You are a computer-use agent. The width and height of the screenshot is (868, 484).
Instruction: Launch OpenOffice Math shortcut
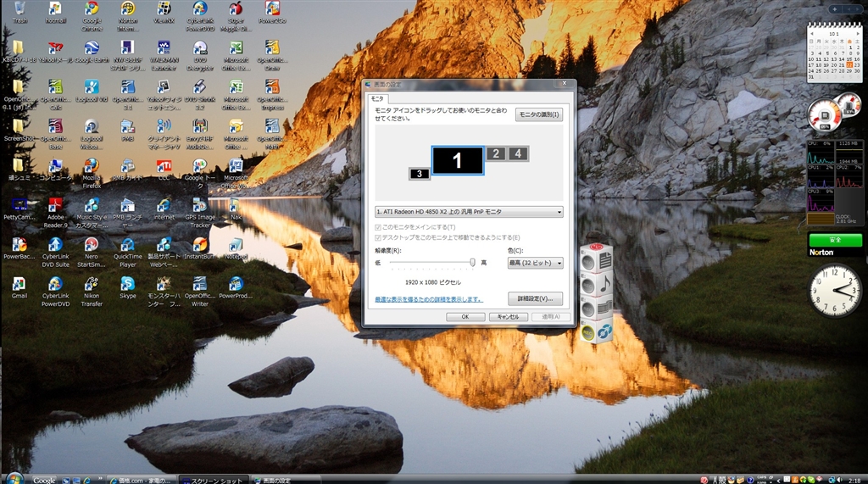pyautogui.click(x=272, y=134)
